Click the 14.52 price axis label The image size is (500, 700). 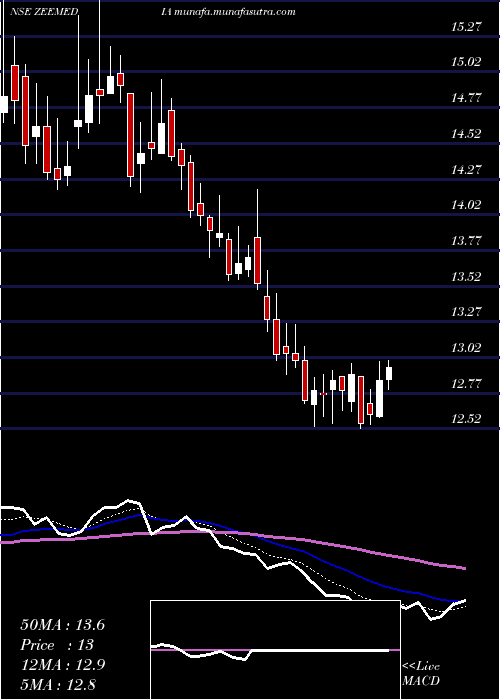click(x=466, y=133)
